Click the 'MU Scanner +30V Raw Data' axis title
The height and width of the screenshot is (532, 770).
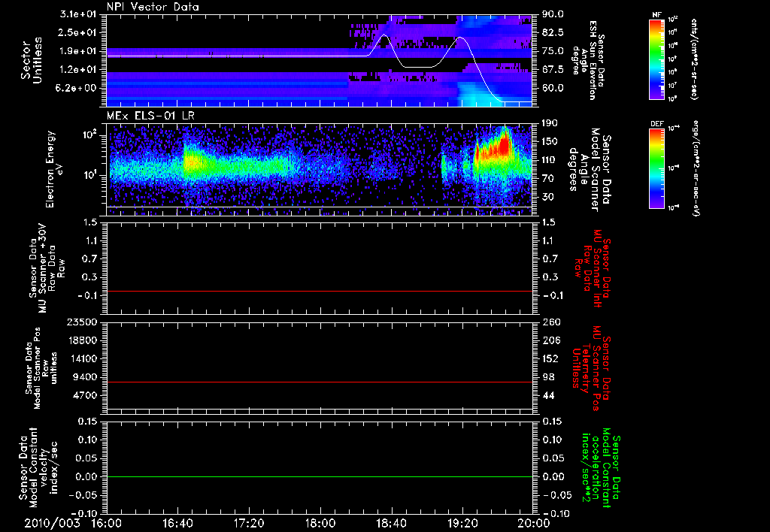coord(47,268)
